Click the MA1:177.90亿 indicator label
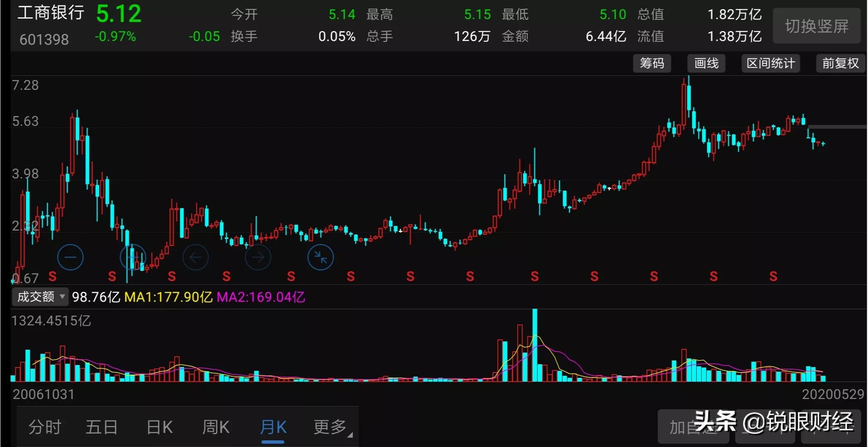The height and width of the screenshot is (447, 868). tap(168, 297)
